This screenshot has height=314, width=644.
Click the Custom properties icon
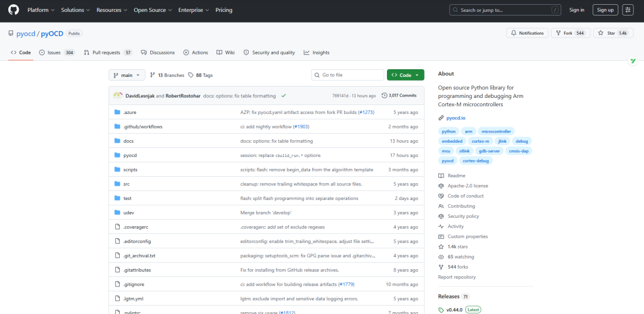point(441,237)
